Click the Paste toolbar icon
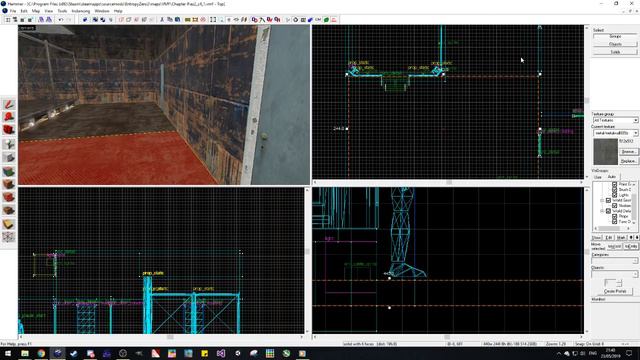The width and height of the screenshot is (640, 360). pos(178,20)
